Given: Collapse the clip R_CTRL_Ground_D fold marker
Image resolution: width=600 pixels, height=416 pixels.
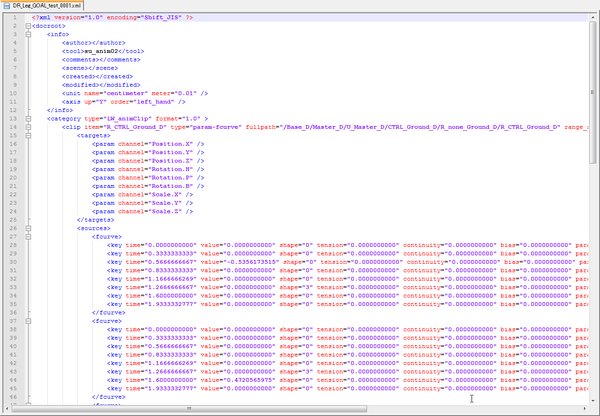Looking at the screenshot, I should coord(28,127).
